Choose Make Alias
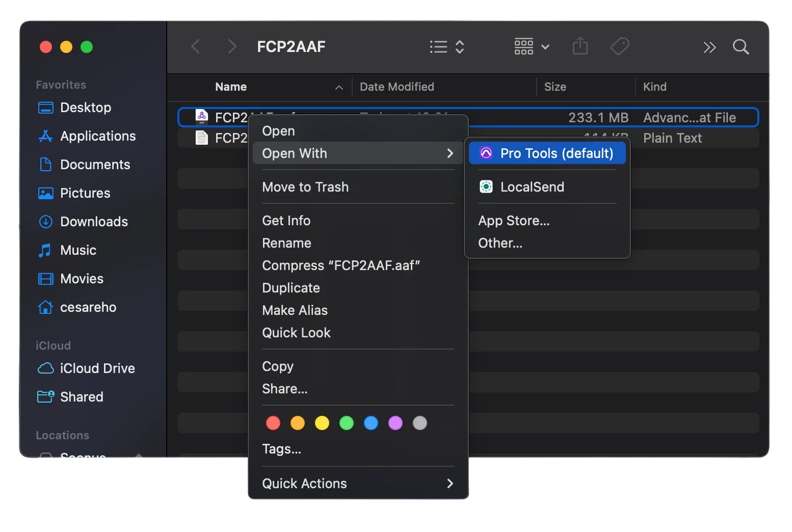The image size is (792, 532). [x=358, y=310]
